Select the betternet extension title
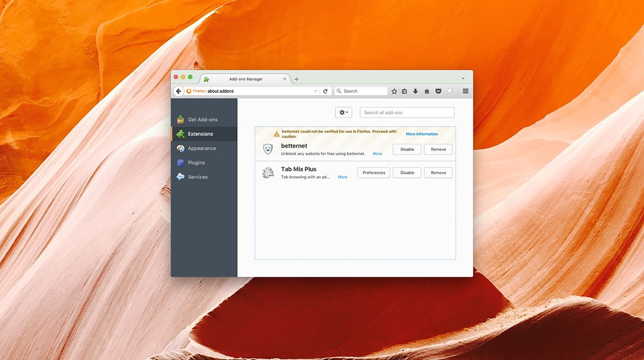 click(x=294, y=146)
